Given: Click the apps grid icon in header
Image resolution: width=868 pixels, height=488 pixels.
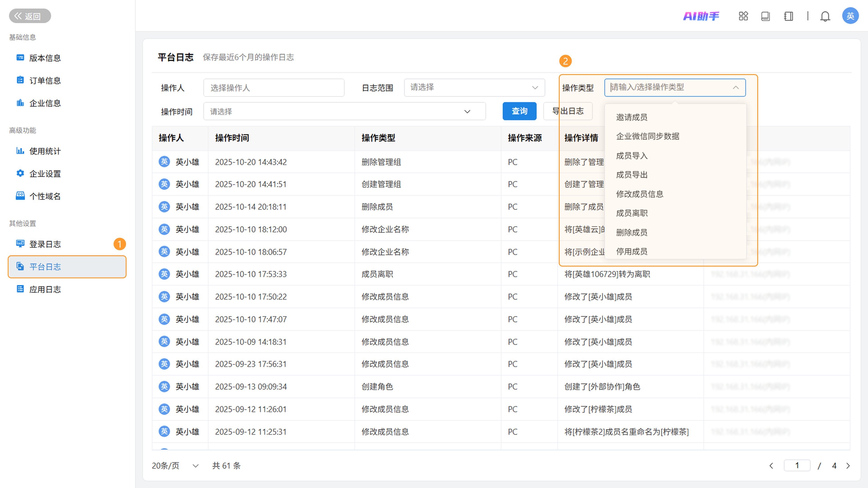Looking at the screenshot, I should point(743,16).
